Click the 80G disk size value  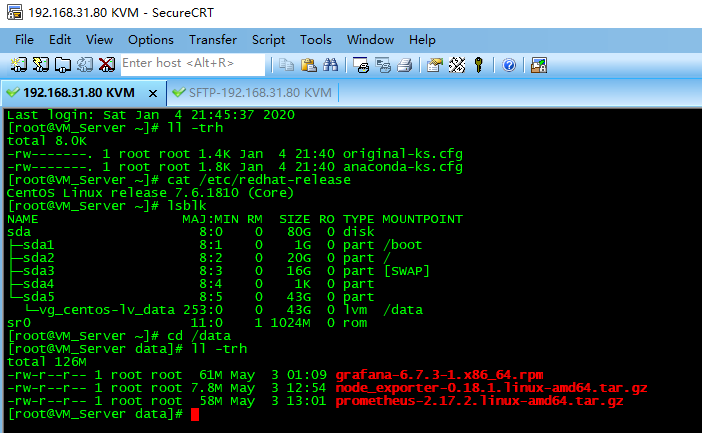pyautogui.click(x=299, y=232)
